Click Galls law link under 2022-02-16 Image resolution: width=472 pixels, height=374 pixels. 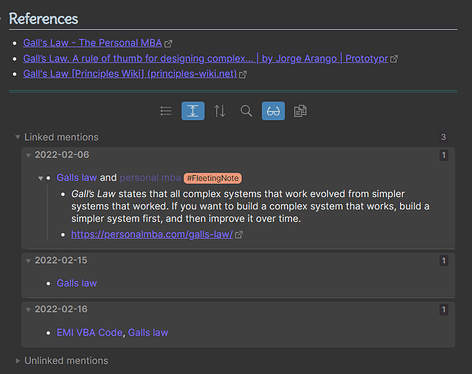coord(148,333)
